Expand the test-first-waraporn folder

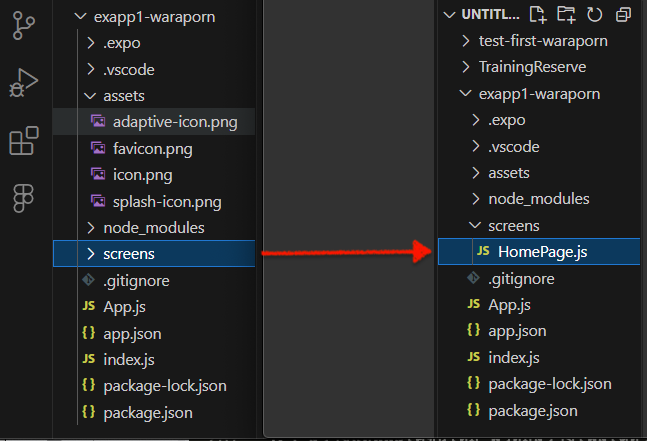click(x=542, y=41)
